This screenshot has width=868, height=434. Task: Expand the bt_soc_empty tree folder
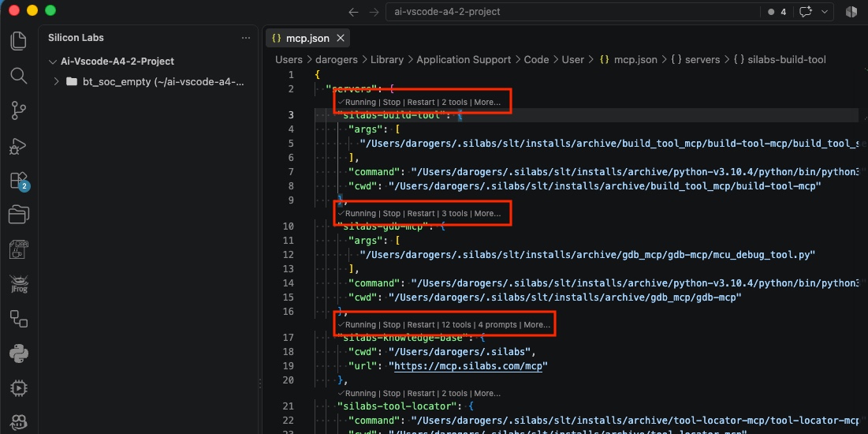(x=56, y=82)
